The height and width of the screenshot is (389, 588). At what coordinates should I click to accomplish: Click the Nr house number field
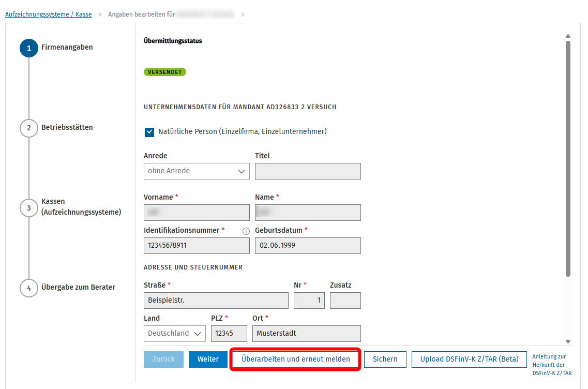(x=309, y=301)
